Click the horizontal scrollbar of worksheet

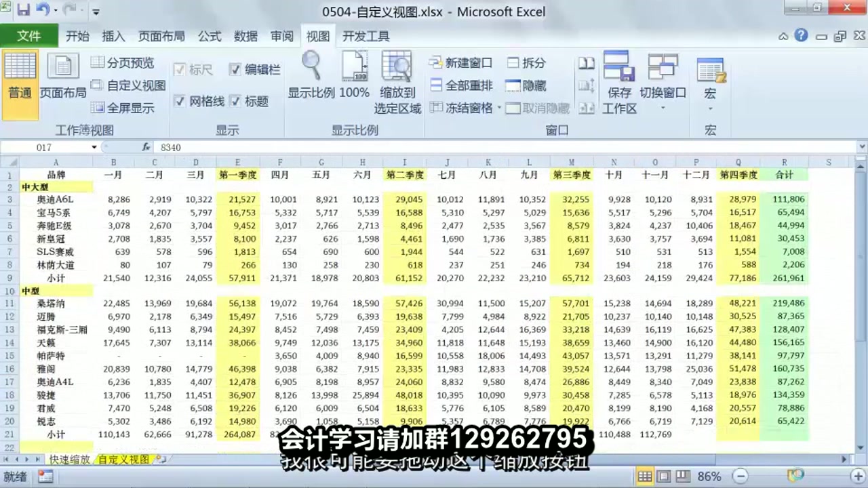[505, 460]
